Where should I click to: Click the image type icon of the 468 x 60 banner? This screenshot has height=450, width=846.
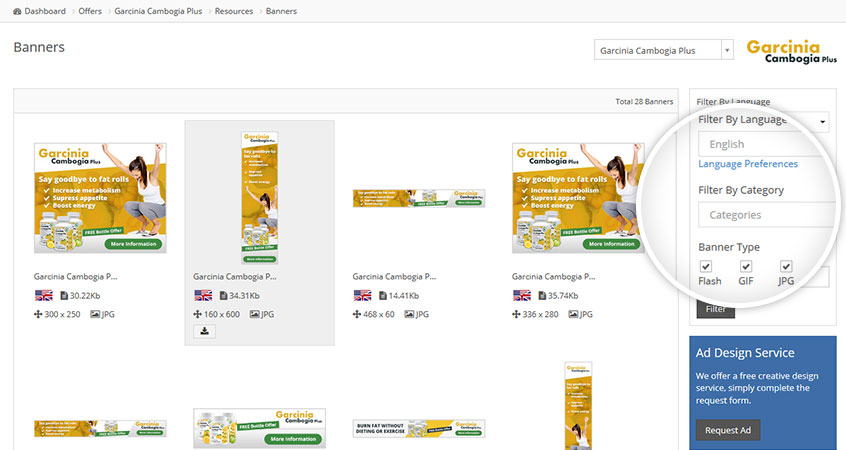click(x=410, y=314)
